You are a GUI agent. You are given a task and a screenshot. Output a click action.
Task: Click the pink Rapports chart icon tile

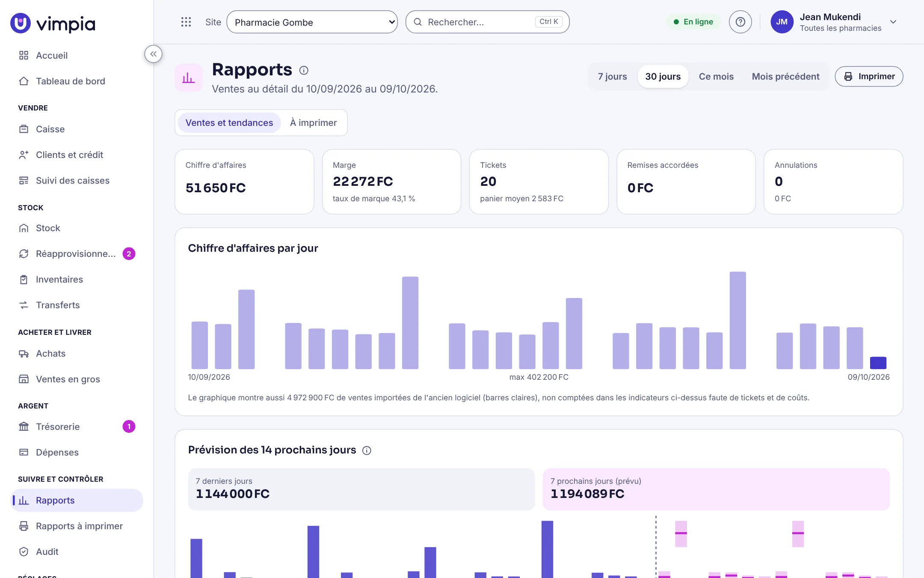(189, 77)
